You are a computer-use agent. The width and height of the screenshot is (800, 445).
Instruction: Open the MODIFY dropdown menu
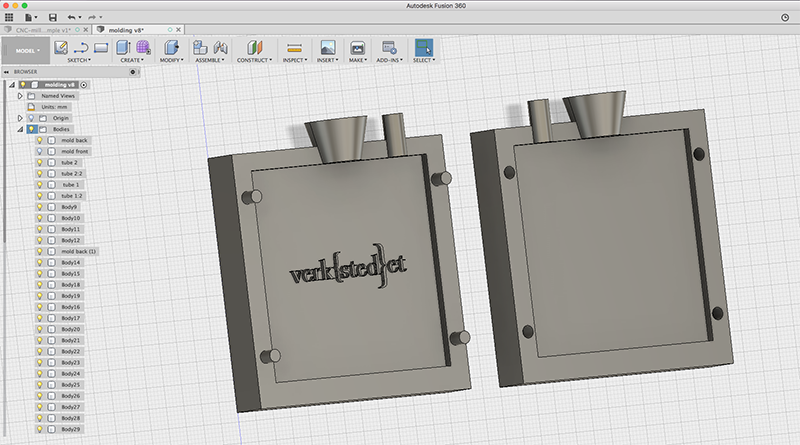[171, 60]
